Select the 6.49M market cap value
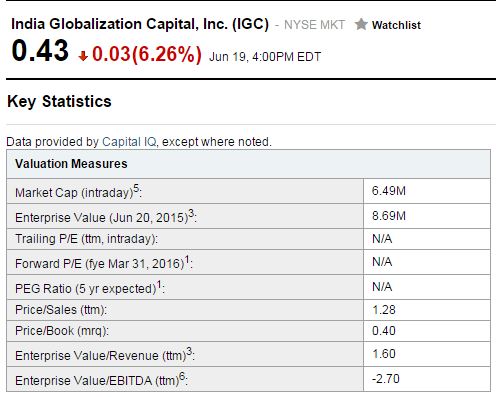 pos(389,191)
